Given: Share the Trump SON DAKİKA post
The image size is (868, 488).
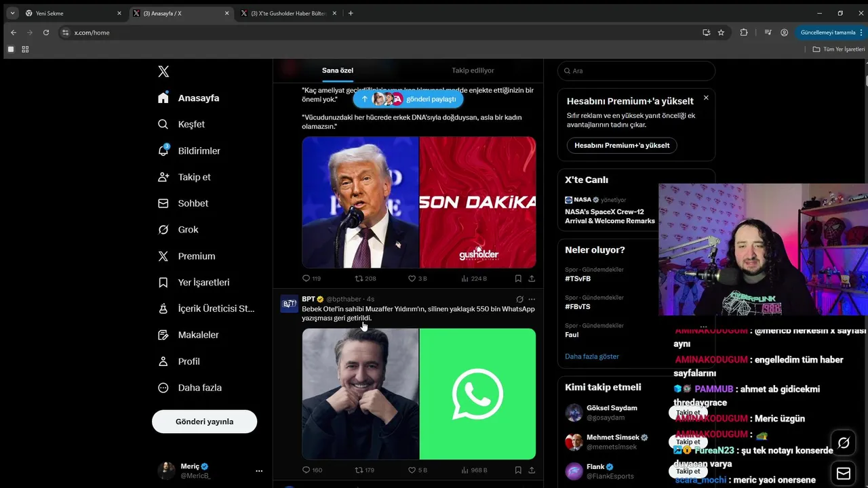Looking at the screenshot, I should 532,279.
